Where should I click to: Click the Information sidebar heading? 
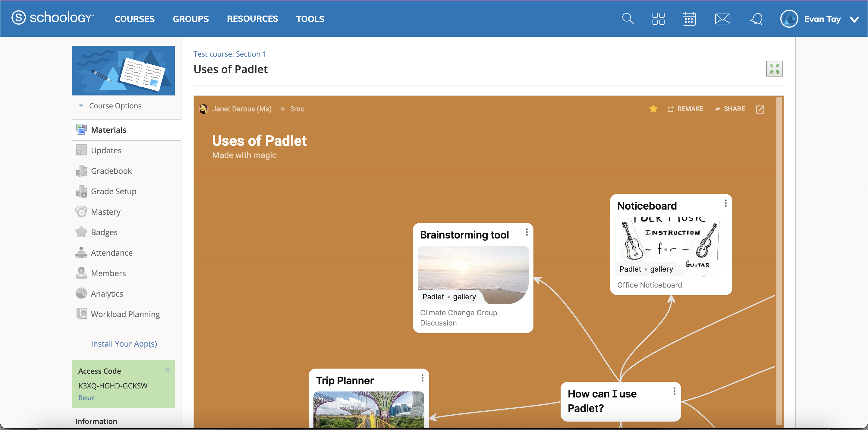tap(96, 421)
